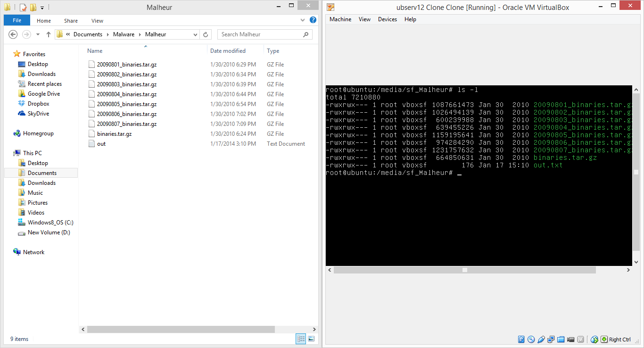
Task: Open recent locations dropdown beside Forward arrow
Action: pos(37,34)
